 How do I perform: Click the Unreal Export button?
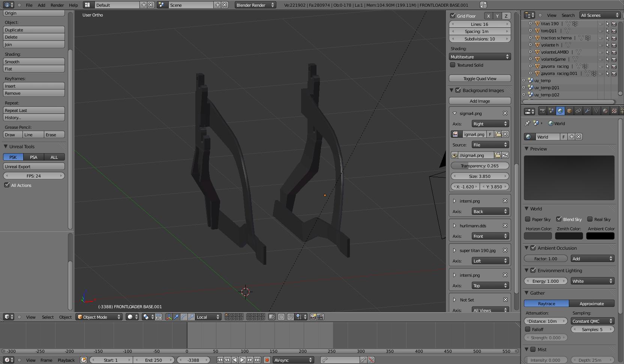click(x=34, y=166)
